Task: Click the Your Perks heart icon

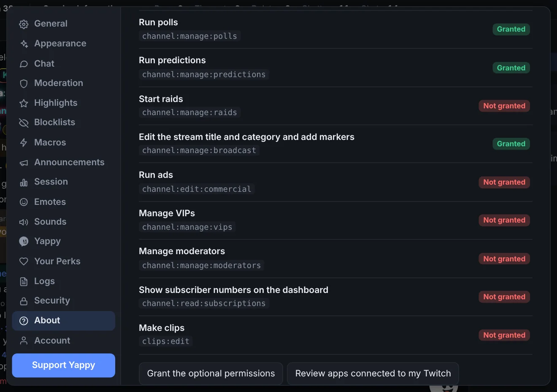Action: (x=24, y=262)
